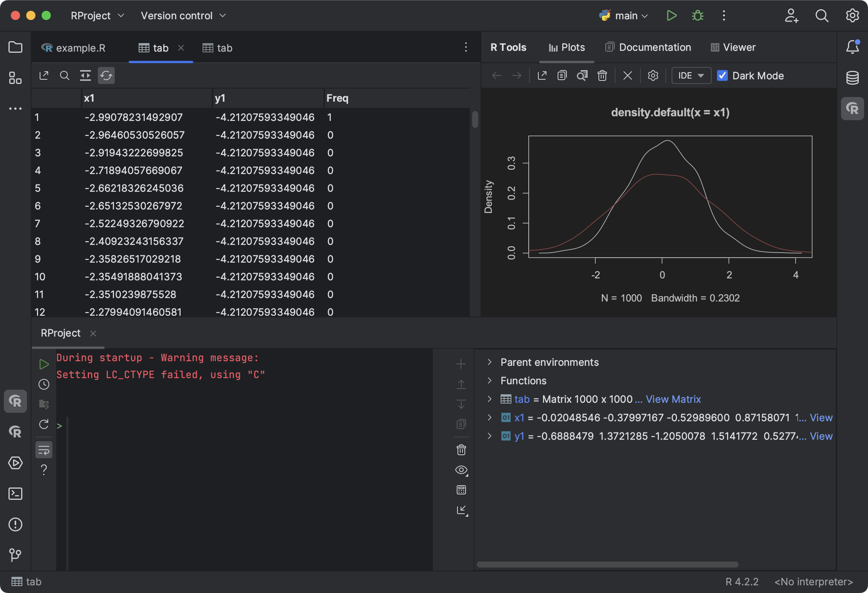This screenshot has height=593, width=868.
Task: Open the IDE dropdown in Plots toolbar
Action: [x=691, y=75]
